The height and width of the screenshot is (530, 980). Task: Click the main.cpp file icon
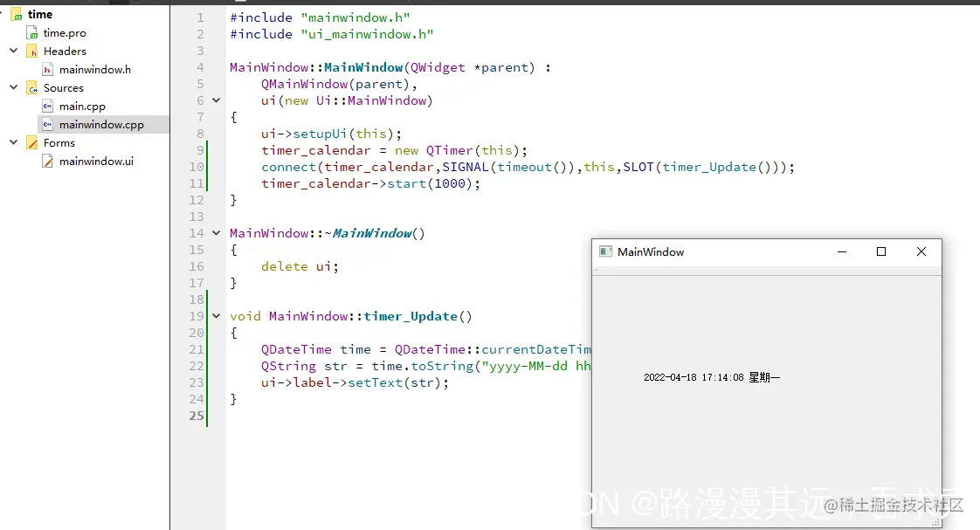pos(47,107)
